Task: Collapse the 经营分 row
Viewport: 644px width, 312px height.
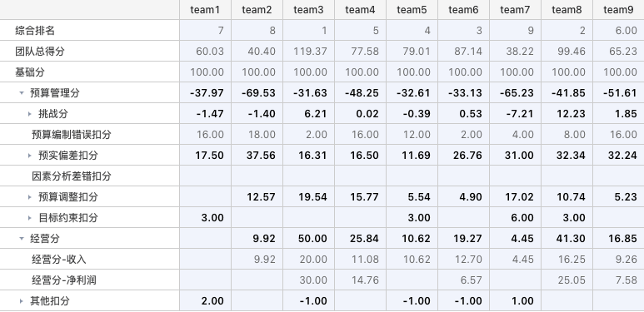Action: tap(22, 239)
